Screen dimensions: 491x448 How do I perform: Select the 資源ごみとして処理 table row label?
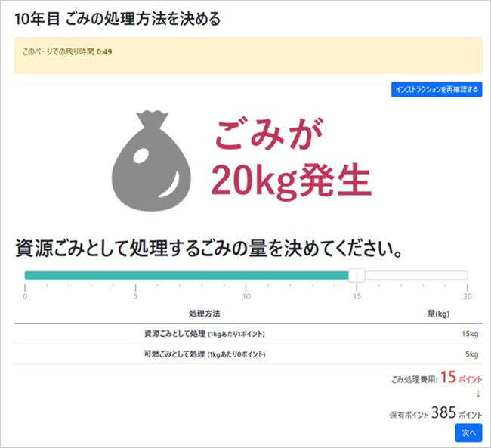(204, 334)
